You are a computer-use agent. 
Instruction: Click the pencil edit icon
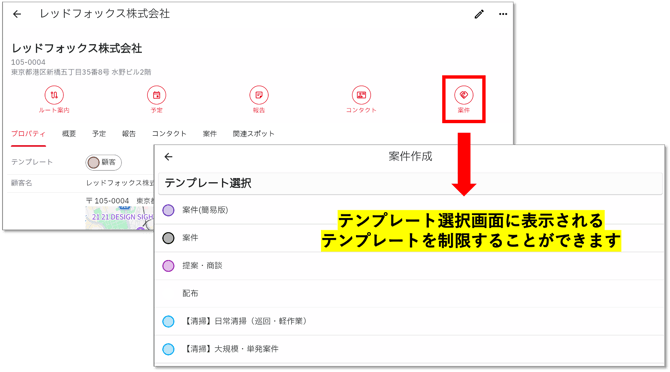pyautogui.click(x=479, y=14)
